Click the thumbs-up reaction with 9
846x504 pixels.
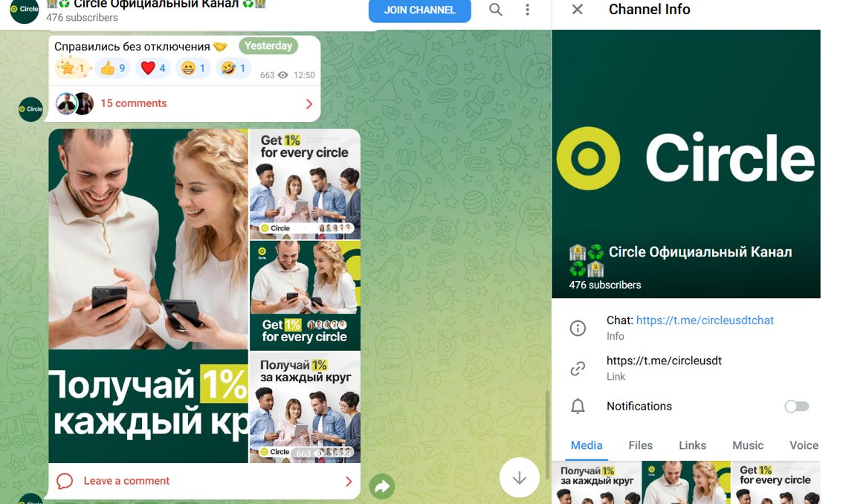click(x=113, y=68)
